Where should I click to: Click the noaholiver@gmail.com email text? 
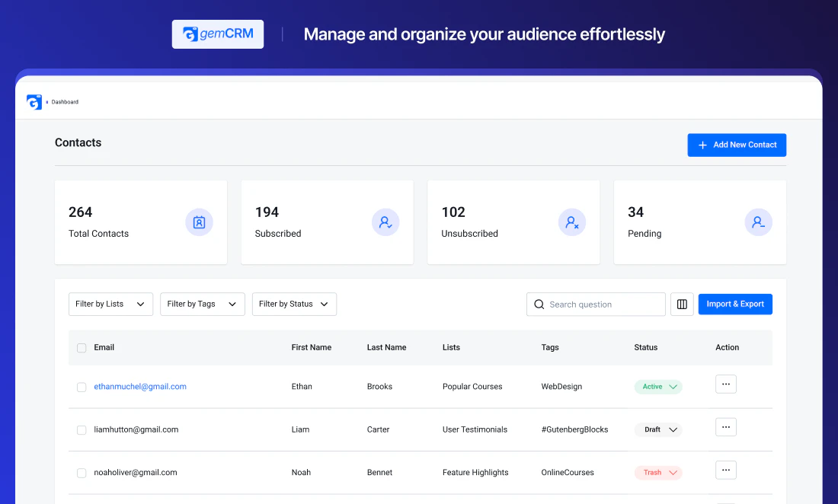(x=135, y=473)
